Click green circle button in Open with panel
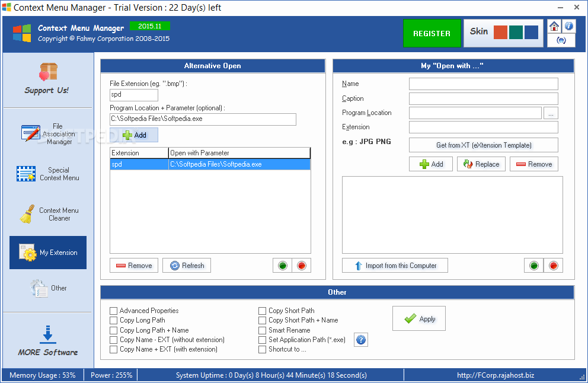 pos(533,266)
